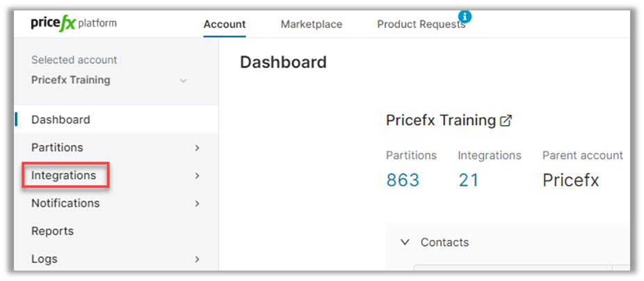This screenshot has width=644, height=281.
Task: Open external link icon beside Pricefx Training
Action: (x=506, y=120)
